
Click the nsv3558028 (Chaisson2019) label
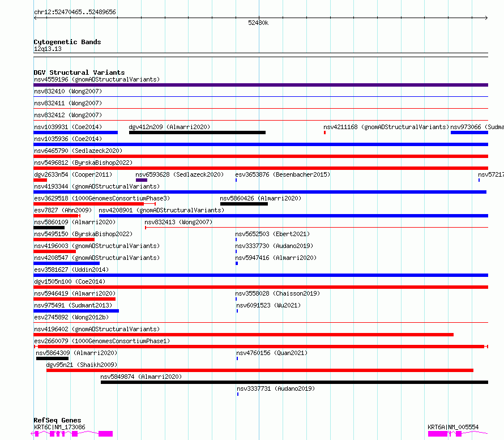[x=277, y=293]
